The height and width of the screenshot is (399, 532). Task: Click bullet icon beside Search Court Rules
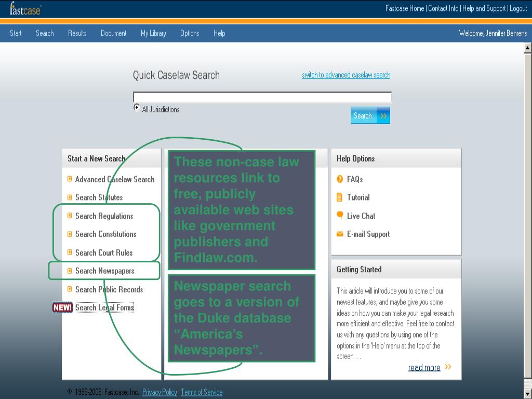pyautogui.click(x=70, y=252)
